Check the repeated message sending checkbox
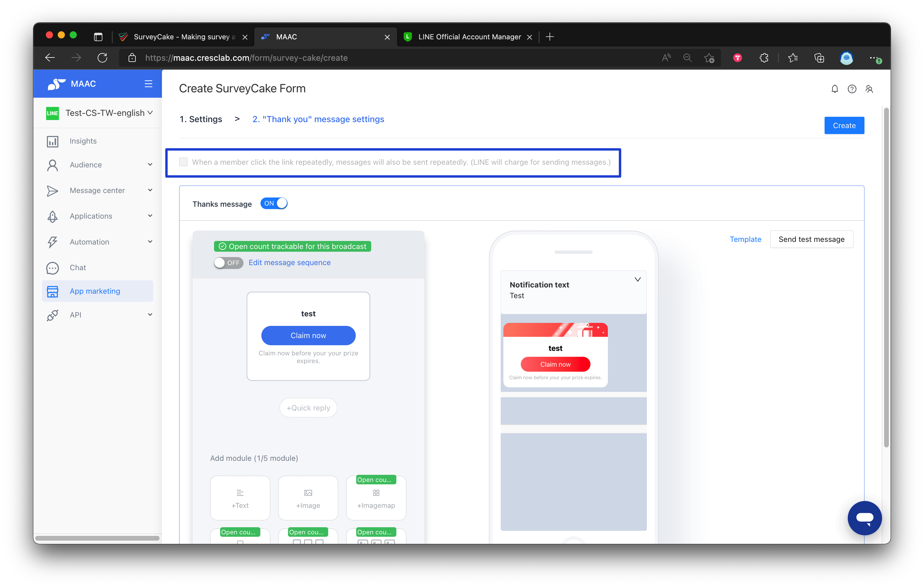Screen dimensions: 924x588 [183, 162]
